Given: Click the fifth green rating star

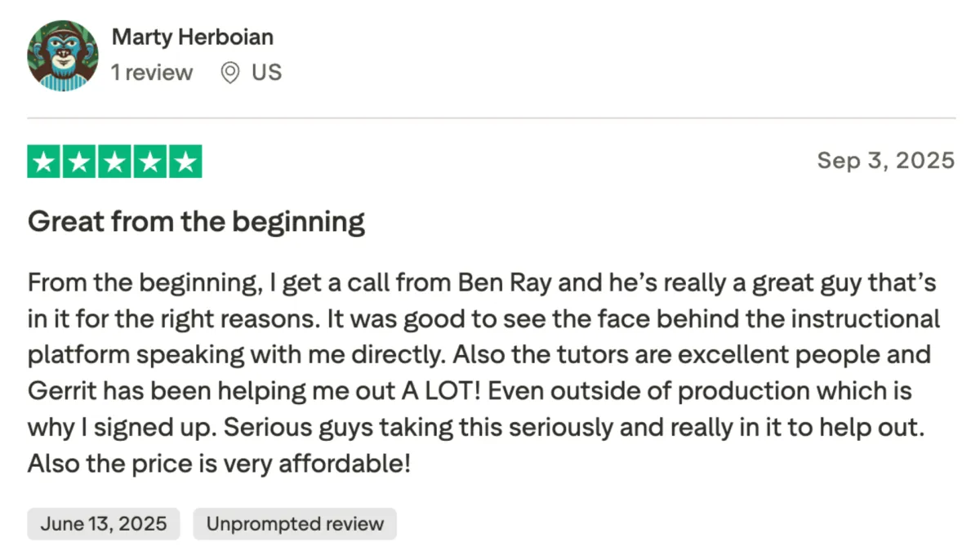Looking at the screenshot, I should (185, 162).
